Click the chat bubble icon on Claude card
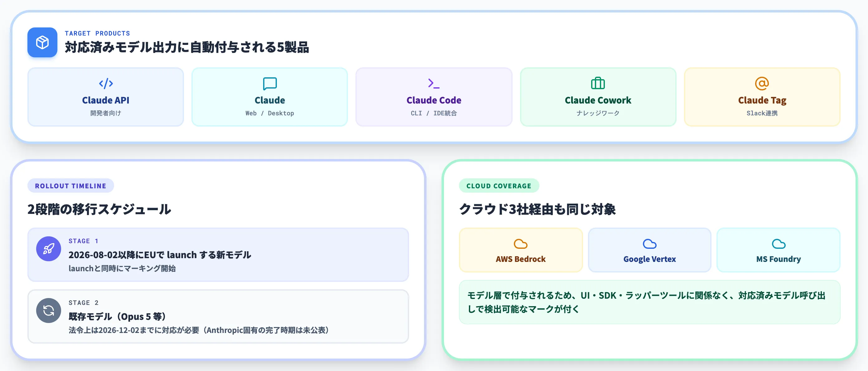 pyautogui.click(x=270, y=84)
